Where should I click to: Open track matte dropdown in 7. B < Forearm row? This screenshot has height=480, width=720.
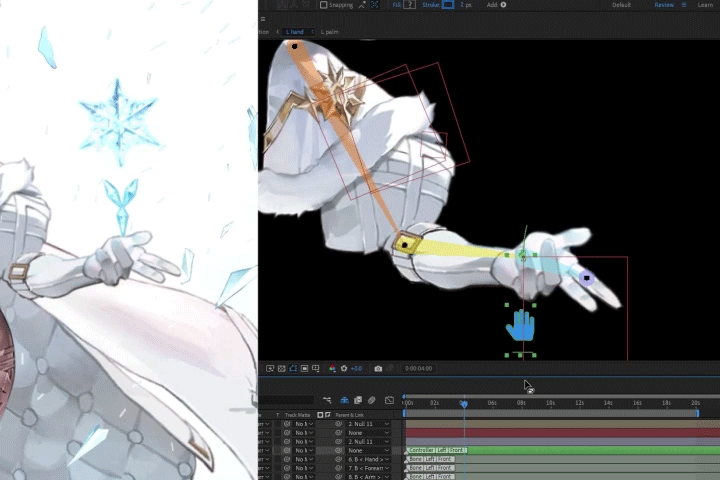pos(304,468)
